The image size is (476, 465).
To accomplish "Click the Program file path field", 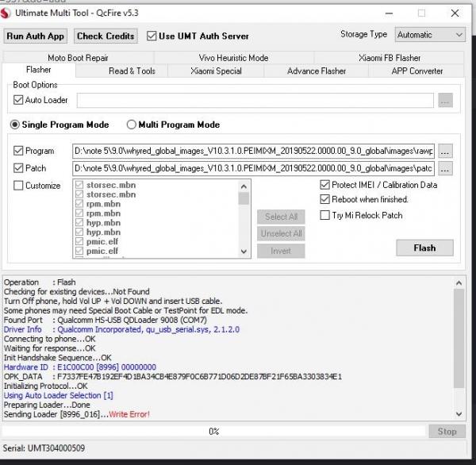I will pyautogui.click(x=254, y=151).
